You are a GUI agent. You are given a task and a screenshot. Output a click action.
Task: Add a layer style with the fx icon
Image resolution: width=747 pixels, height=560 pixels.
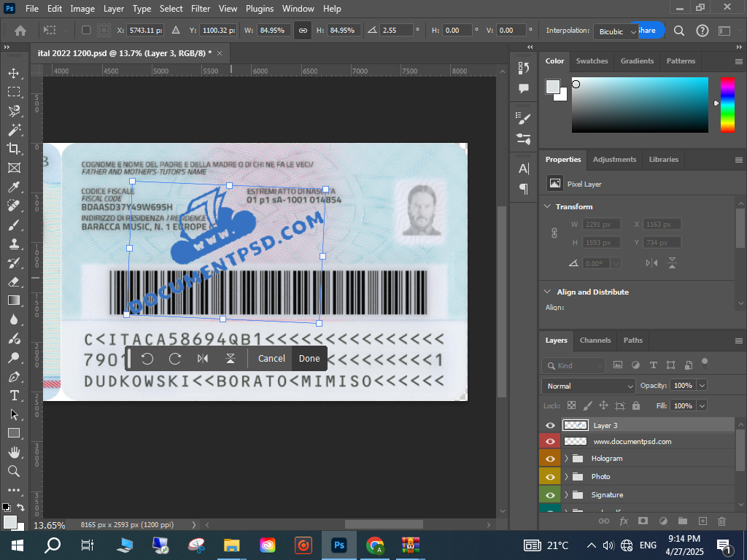coord(624,521)
